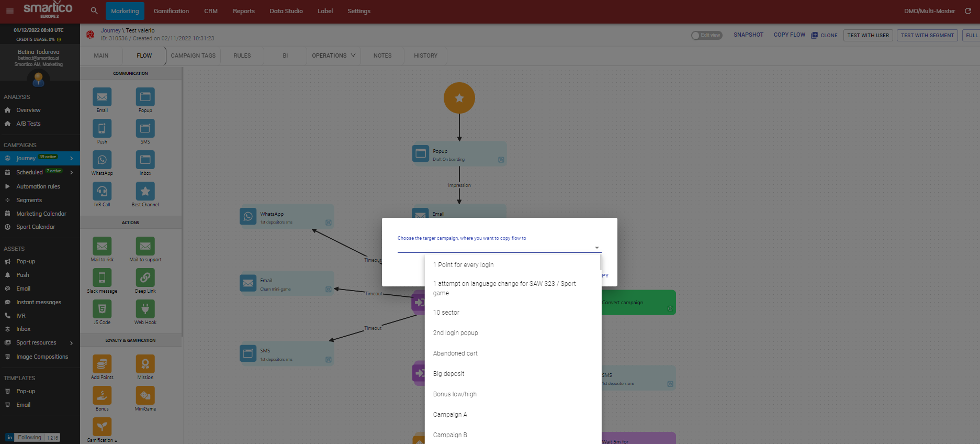Pick the IVR Call node icon
The width and height of the screenshot is (980, 444).
(102, 191)
